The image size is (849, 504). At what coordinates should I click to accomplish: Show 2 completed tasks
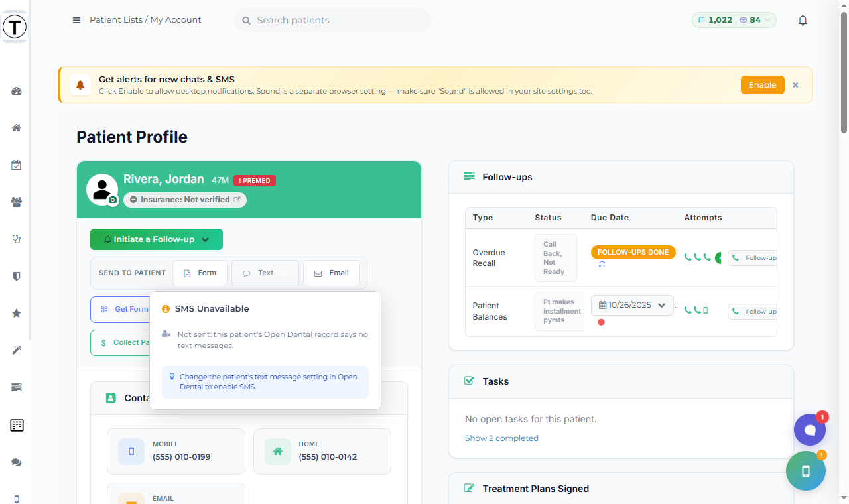tap(501, 438)
